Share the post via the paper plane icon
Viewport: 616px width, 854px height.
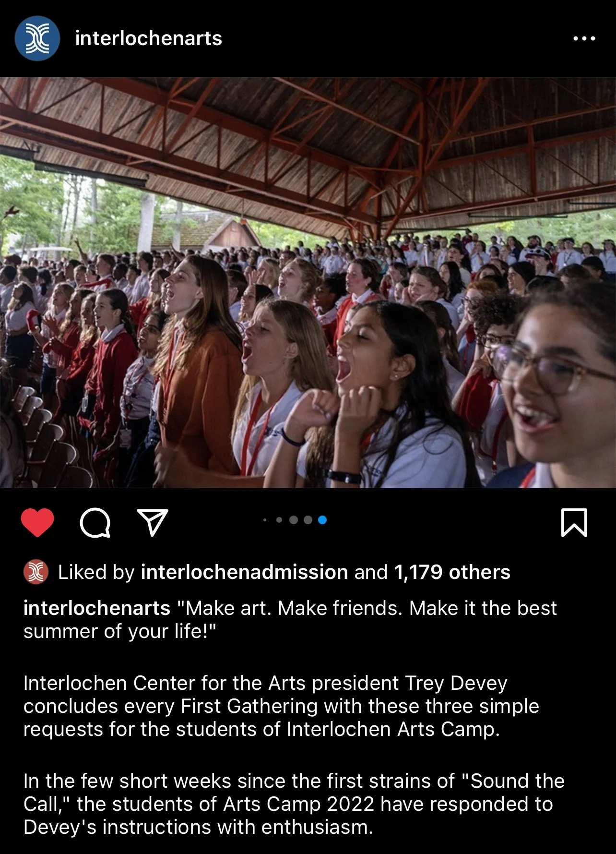tap(153, 522)
